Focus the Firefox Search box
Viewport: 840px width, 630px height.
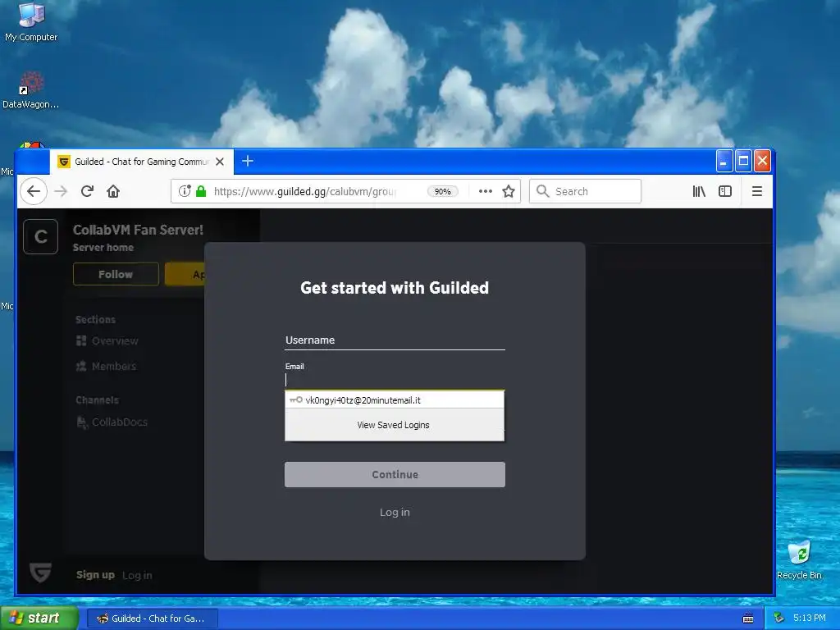point(585,191)
